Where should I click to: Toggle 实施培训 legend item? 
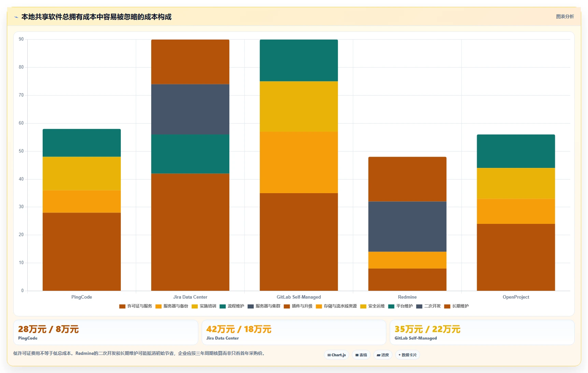(x=204, y=306)
